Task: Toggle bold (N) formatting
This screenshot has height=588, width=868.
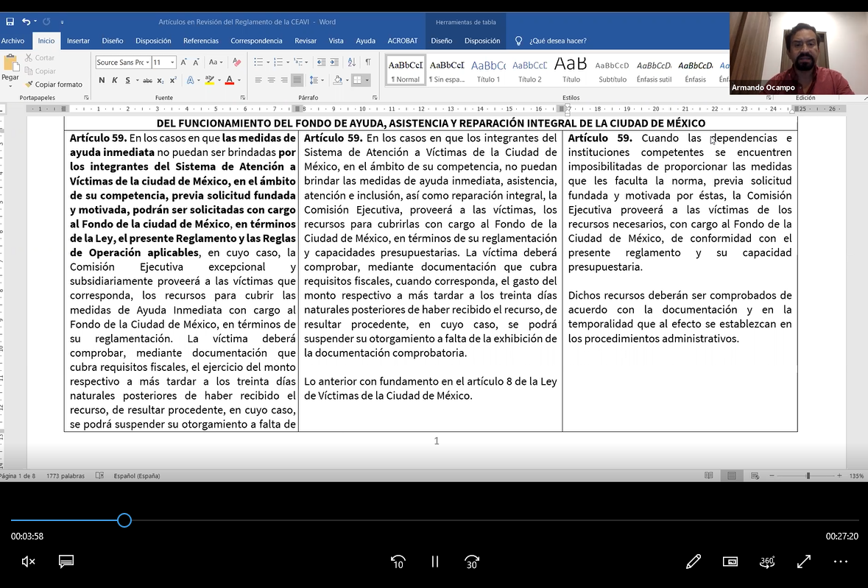Action: [102, 80]
